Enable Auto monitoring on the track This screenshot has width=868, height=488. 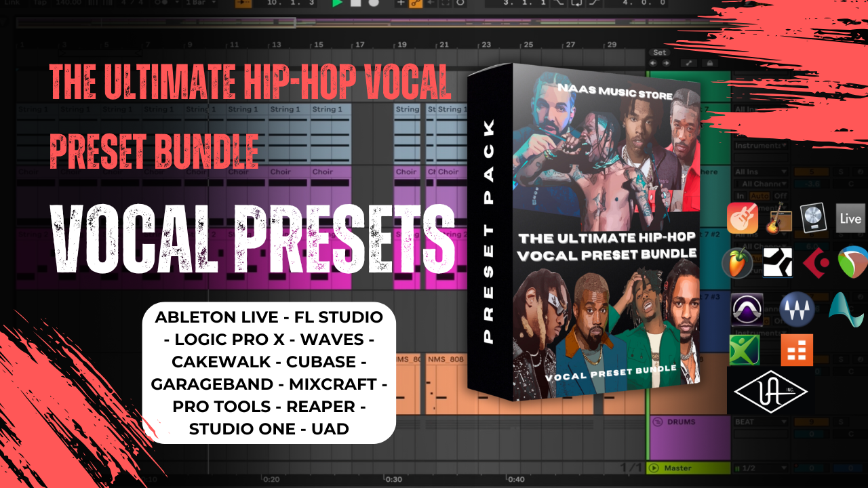tap(757, 195)
